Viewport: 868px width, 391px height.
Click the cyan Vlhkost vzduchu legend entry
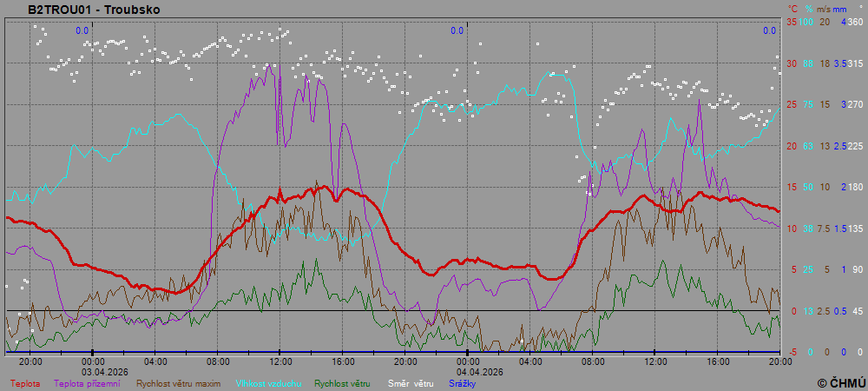point(267,383)
